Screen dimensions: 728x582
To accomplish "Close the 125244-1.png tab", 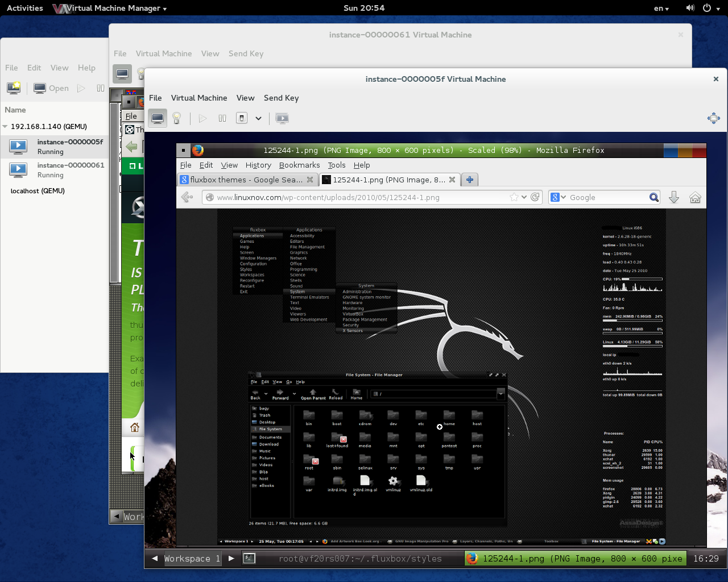I will coord(452,180).
